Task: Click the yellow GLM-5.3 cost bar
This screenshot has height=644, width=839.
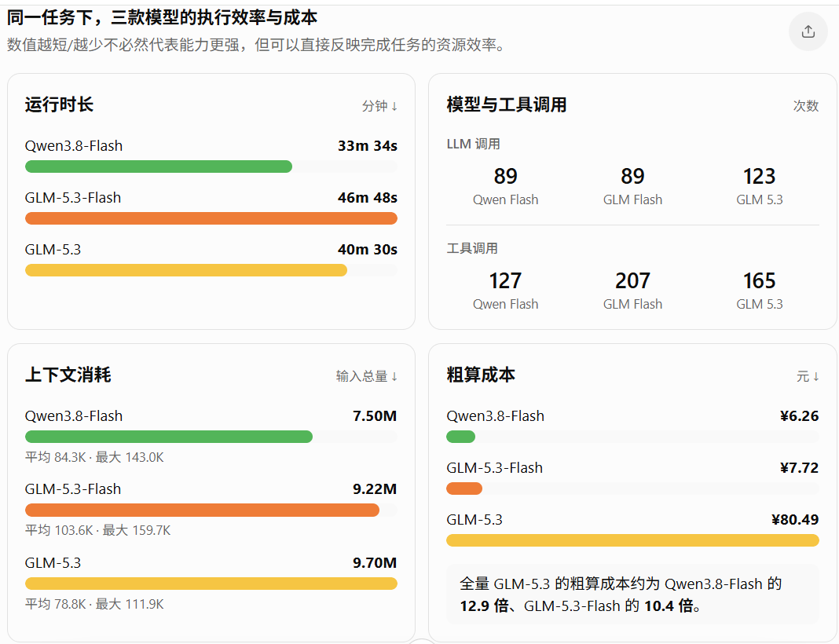Action: click(x=632, y=540)
